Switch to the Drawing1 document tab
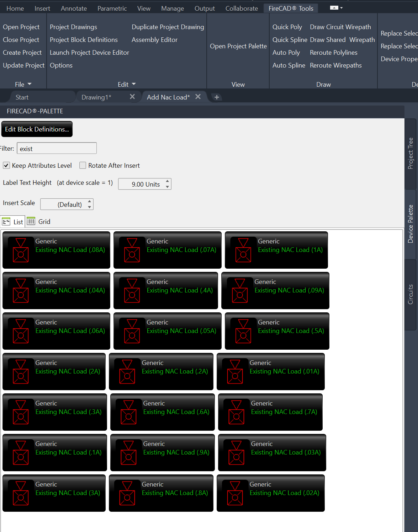Screen dimensions: 418x532 click(x=96, y=97)
